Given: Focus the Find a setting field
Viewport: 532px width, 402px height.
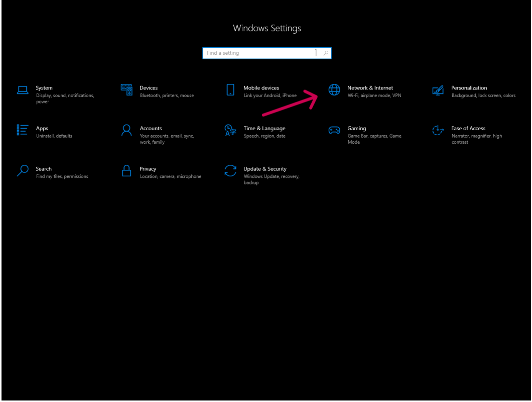Looking at the screenshot, I should pyautogui.click(x=267, y=53).
